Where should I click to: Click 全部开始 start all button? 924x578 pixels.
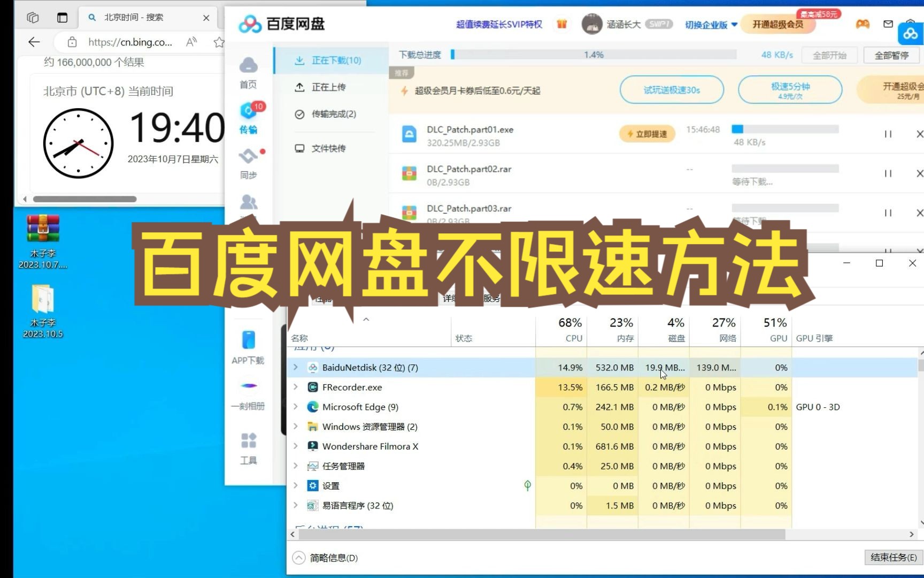click(x=829, y=55)
